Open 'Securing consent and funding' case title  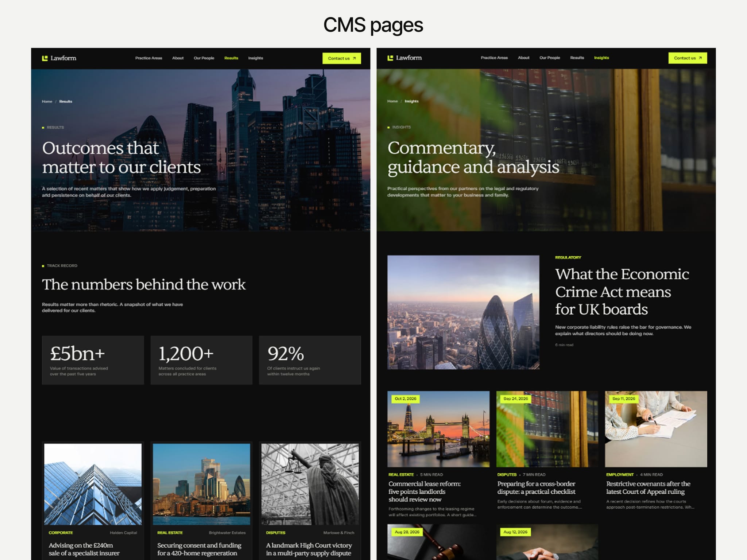pos(199,549)
